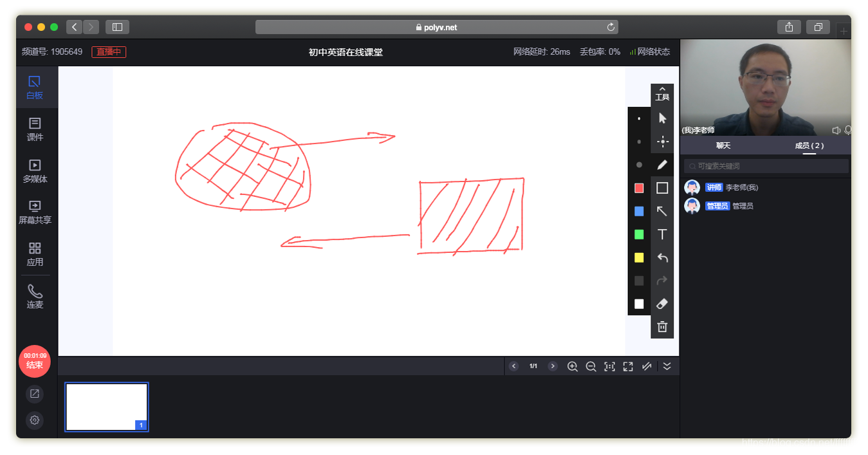Activate the laser pointer tool

(662, 142)
